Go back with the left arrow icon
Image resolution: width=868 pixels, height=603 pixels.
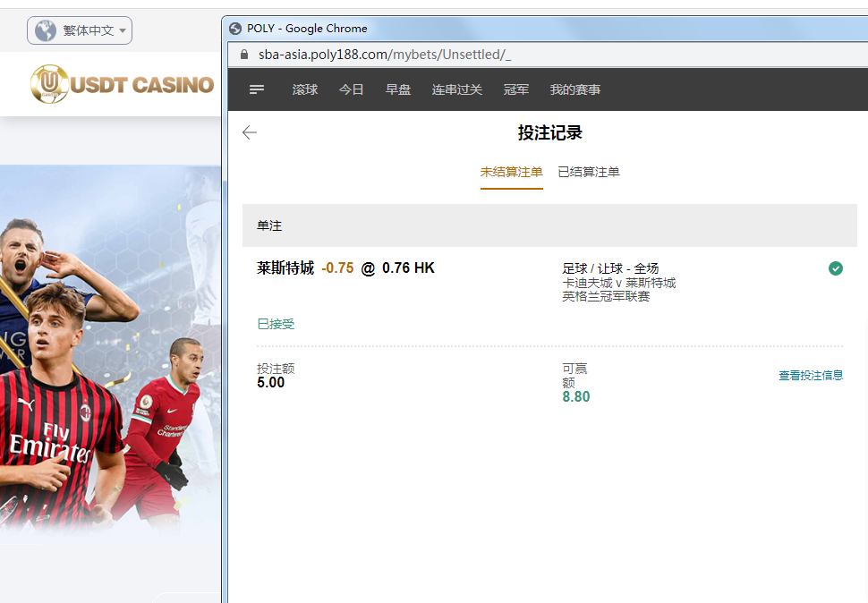(250, 132)
